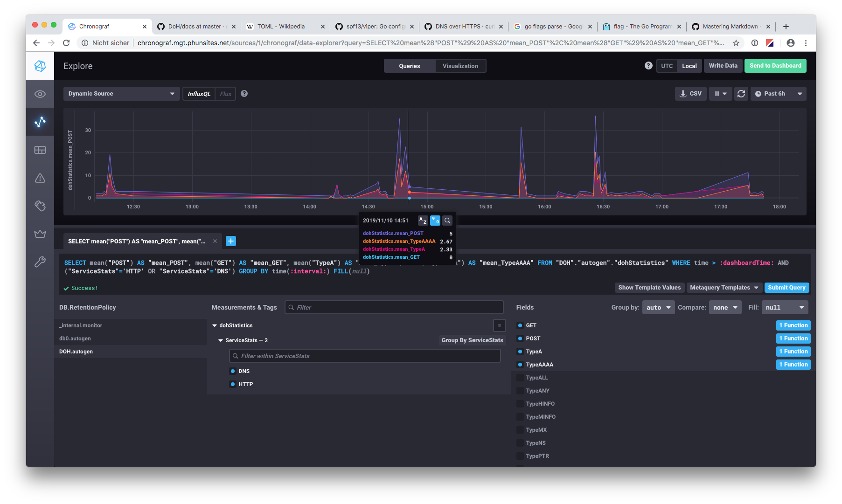
Task: Open Status via the eye sidebar icon
Action: (x=40, y=94)
